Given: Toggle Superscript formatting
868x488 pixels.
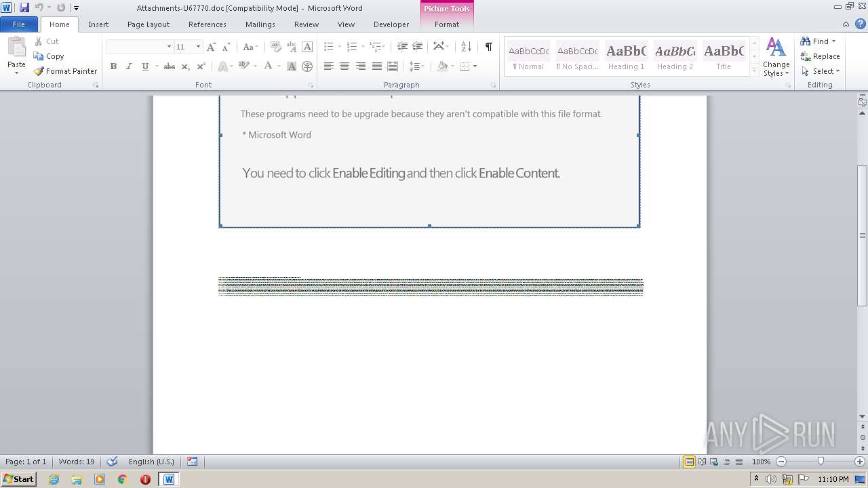Looking at the screenshot, I should point(201,66).
